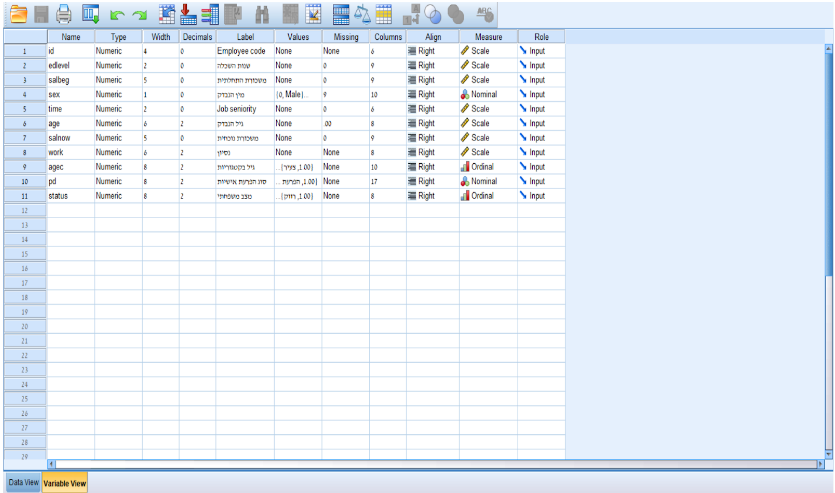This screenshot has width=835, height=493.
Task: Click the Label column header
Action: click(x=245, y=37)
